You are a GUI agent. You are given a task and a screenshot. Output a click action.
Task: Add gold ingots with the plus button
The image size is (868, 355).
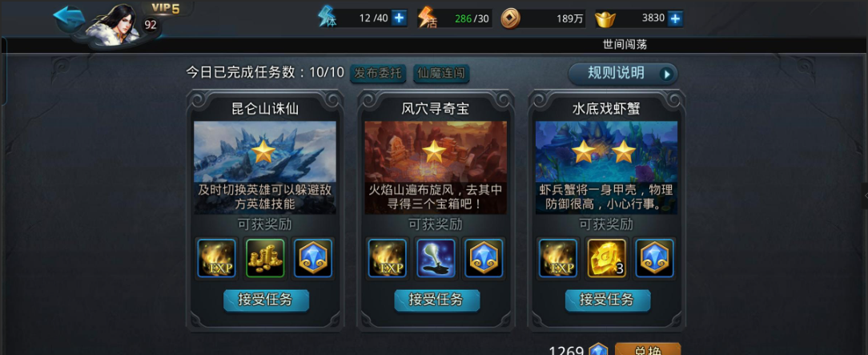(x=675, y=18)
